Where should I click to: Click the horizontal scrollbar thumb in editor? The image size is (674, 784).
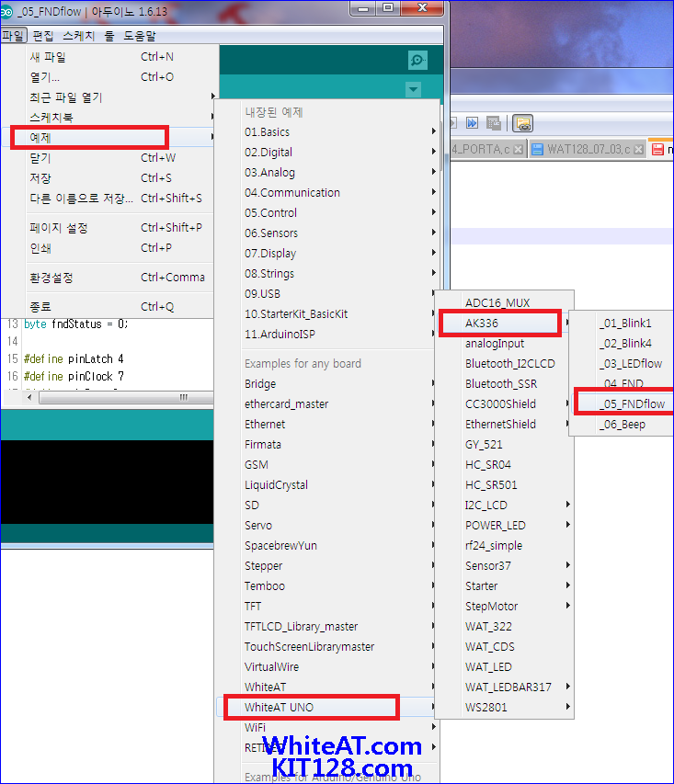tap(126, 397)
